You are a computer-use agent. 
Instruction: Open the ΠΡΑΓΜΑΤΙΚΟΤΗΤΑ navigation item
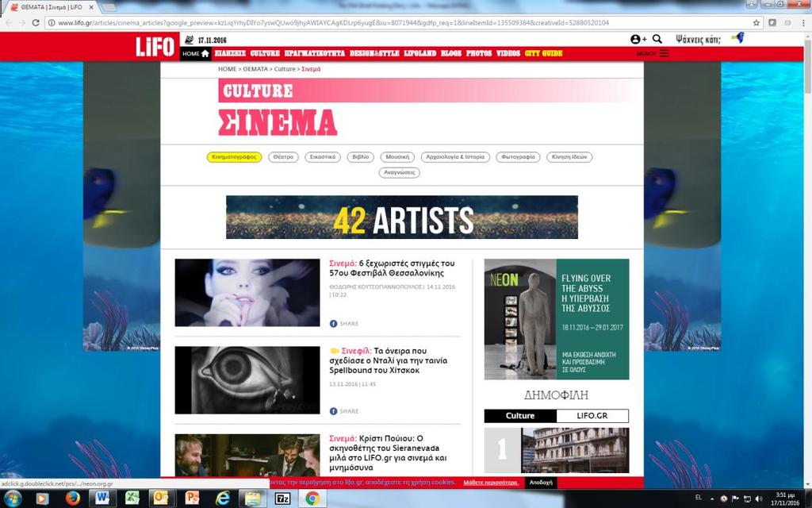(314, 53)
